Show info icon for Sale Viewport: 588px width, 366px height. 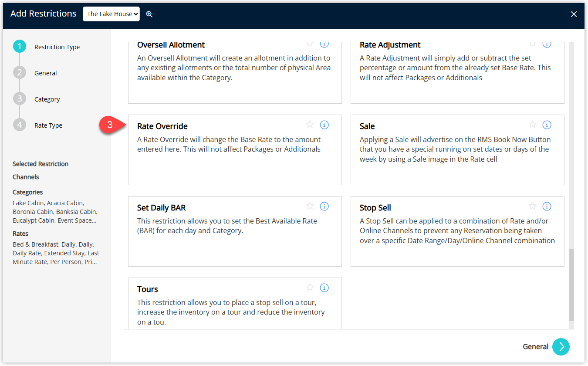(x=547, y=125)
